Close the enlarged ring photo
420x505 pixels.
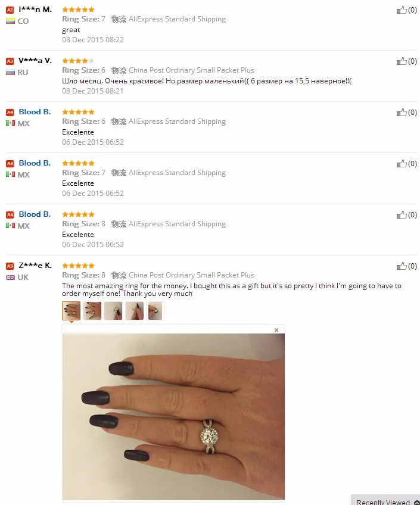(x=276, y=330)
